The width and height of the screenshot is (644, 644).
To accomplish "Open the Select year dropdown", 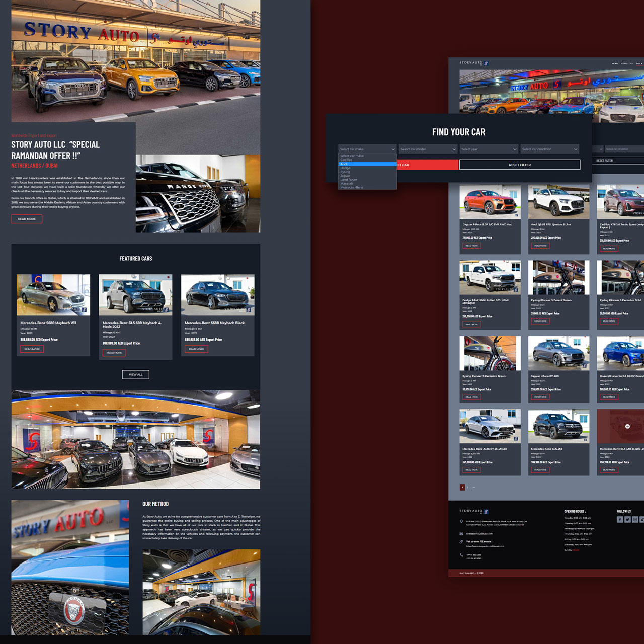I will [489, 149].
